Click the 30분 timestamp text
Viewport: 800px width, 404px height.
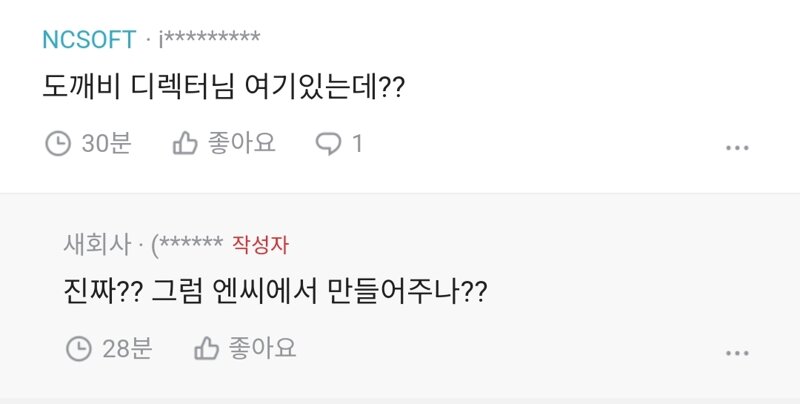pyautogui.click(x=106, y=144)
